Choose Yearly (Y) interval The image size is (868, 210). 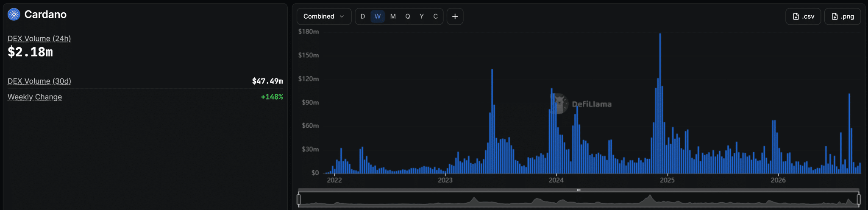point(422,17)
